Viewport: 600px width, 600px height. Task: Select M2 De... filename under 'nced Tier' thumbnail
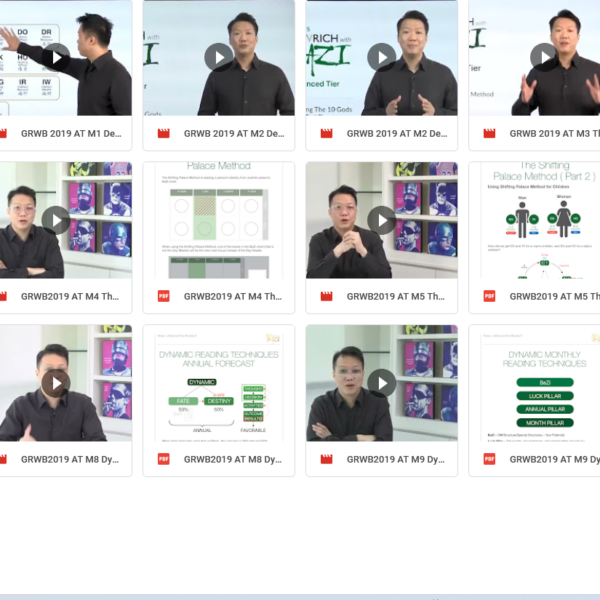tap(397, 134)
